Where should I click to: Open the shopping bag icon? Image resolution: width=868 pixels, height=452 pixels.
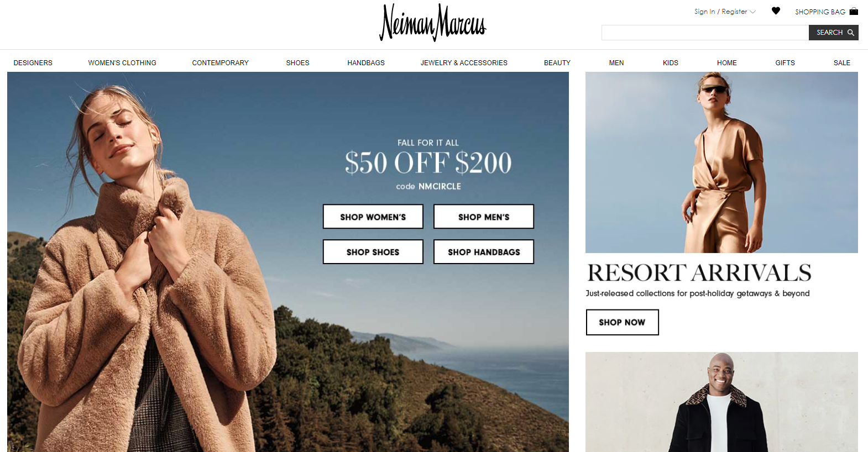pos(854,11)
